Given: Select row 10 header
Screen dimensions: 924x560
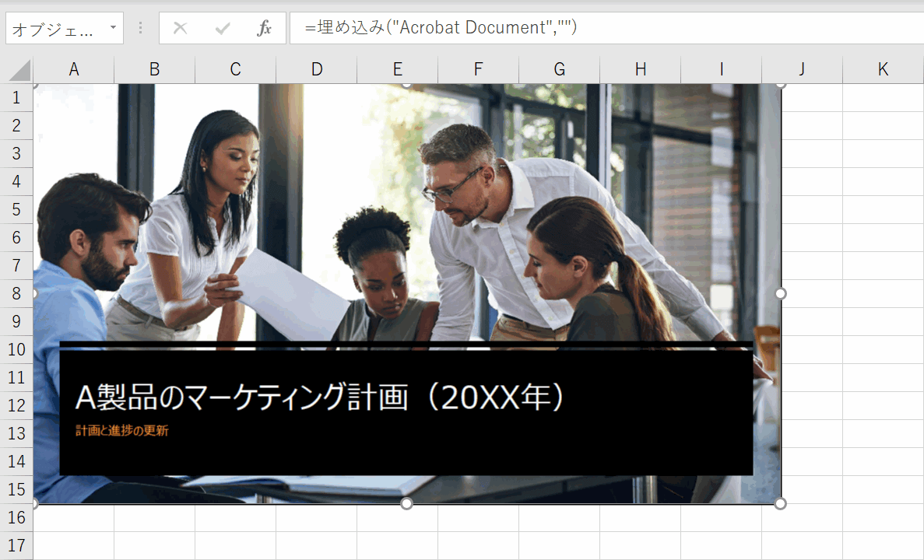Looking at the screenshot, I should pyautogui.click(x=16, y=349).
